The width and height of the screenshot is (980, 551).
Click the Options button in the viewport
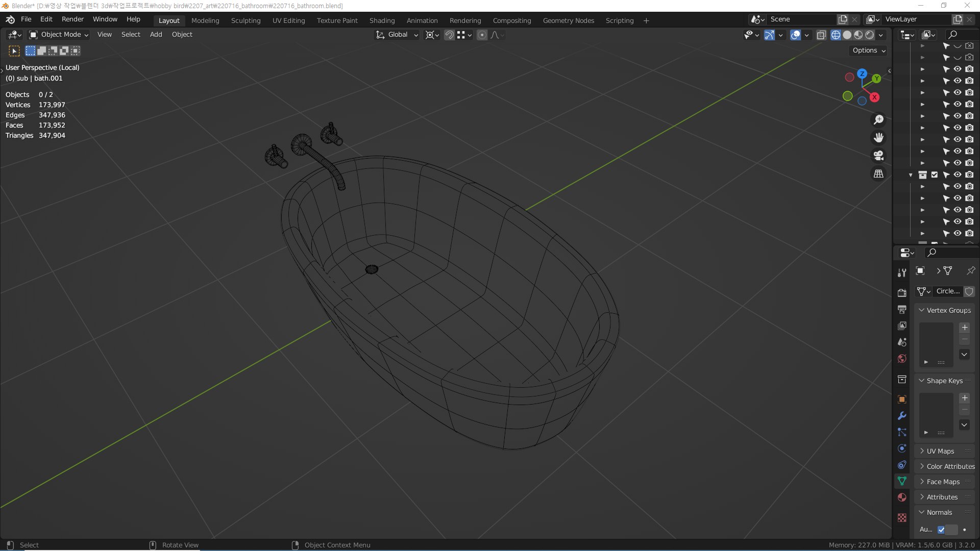869,51
